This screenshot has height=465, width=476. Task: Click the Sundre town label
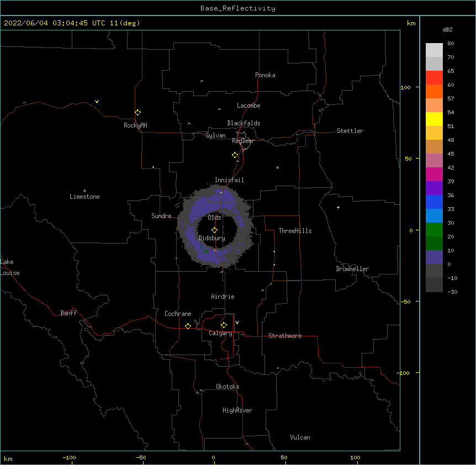point(161,216)
